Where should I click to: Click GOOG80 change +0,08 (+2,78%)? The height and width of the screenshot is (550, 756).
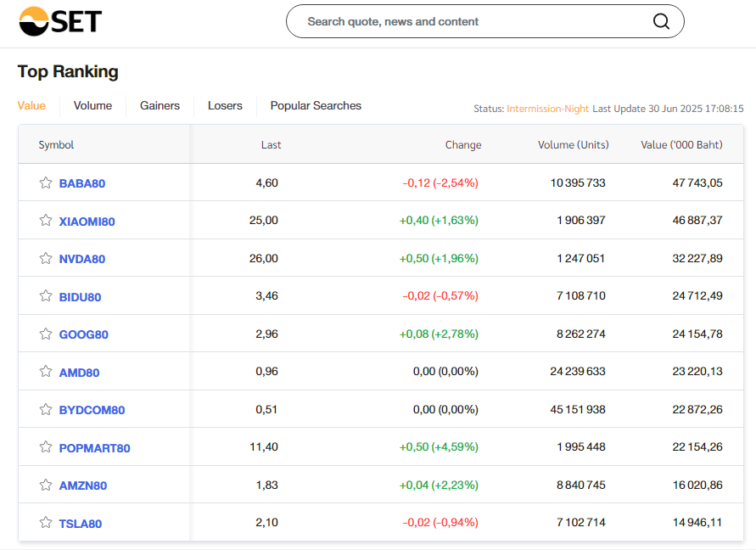pos(439,334)
